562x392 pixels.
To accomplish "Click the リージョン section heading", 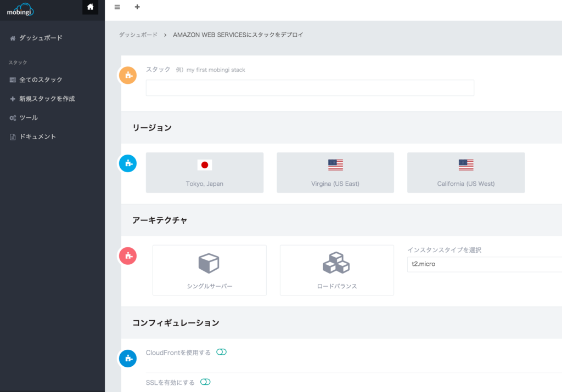I will click(x=152, y=128).
